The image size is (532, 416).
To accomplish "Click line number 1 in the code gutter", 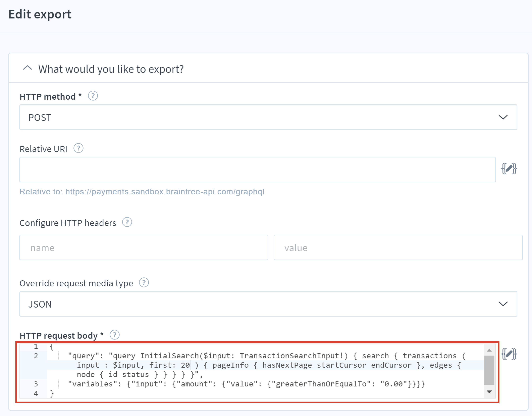I will pyautogui.click(x=36, y=346).
